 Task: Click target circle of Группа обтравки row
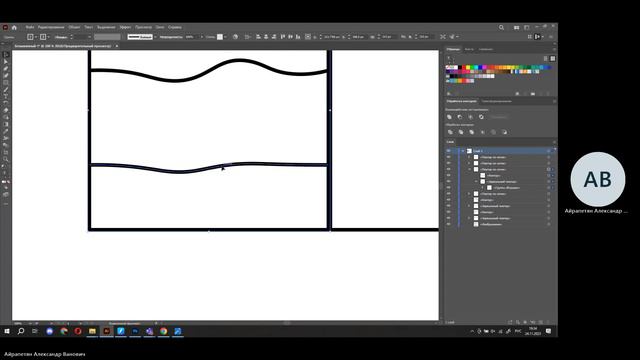(548, 188)
